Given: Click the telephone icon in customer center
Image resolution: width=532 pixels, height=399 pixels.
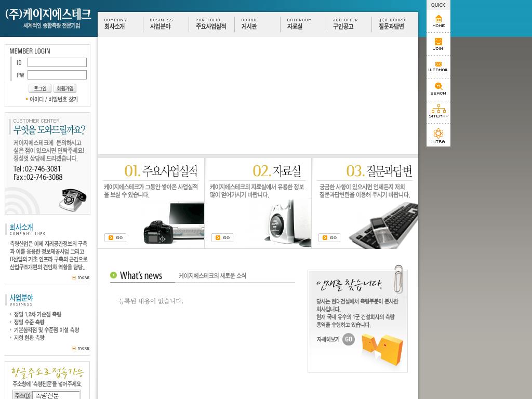Looking at the screenshot, I should (72, 199).
